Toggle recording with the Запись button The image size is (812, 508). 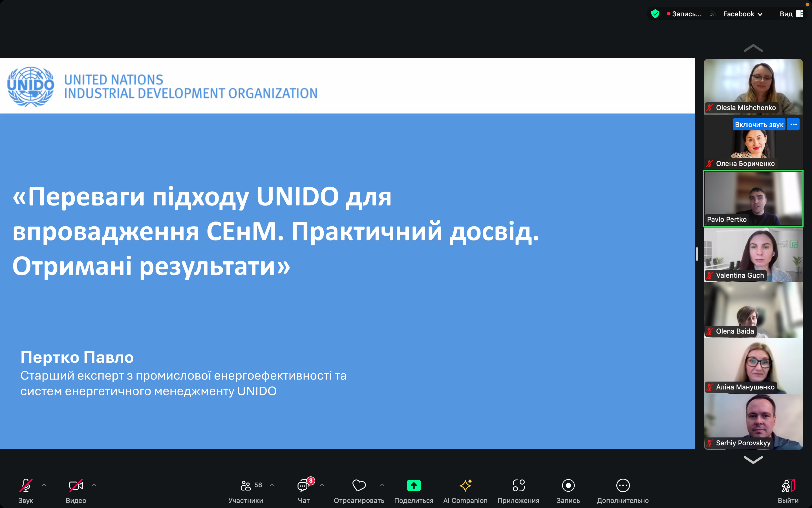click(x=568, y=491)
